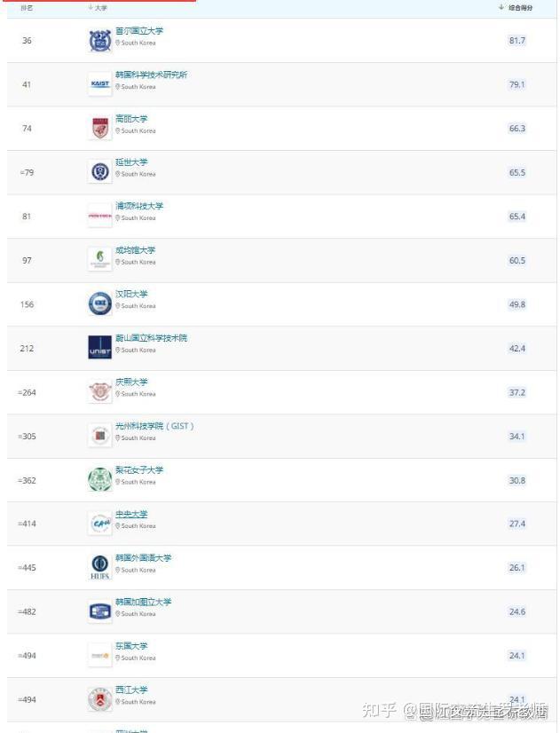Open the 韩国科学技术研究所 link
This screenshot has height=733, width=560.
click(151, 75)
